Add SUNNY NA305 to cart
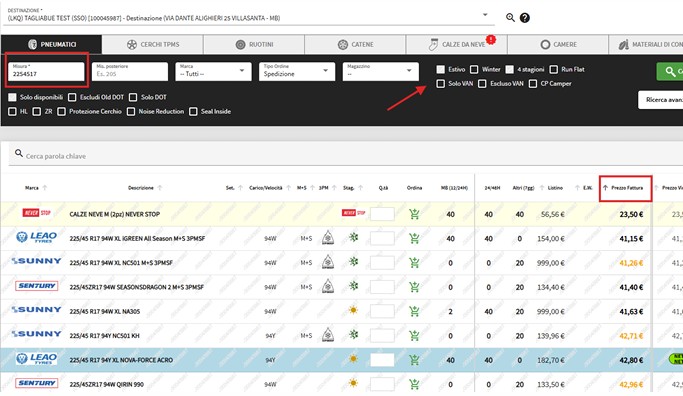The height and width of the screenshot is (396, 683). click(x=414, y=311)
